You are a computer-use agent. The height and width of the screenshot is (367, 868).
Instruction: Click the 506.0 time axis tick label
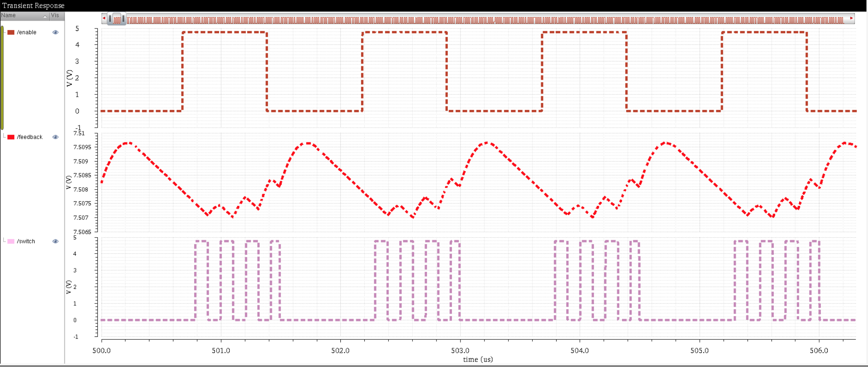pos(819,351)
